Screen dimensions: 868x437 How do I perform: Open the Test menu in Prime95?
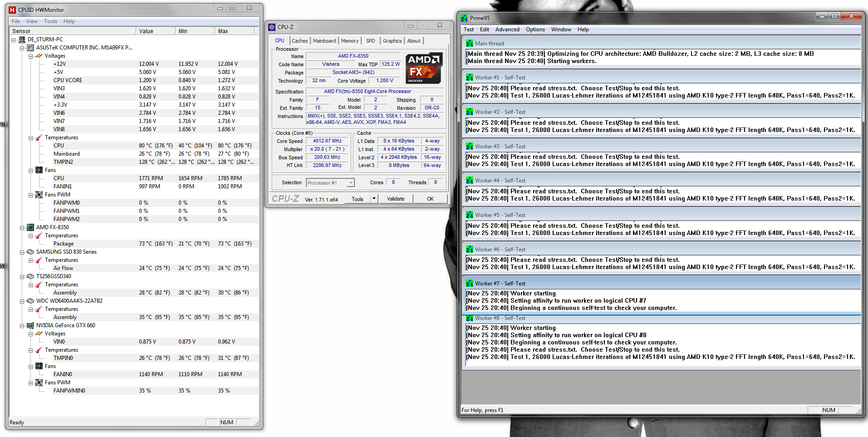(469, 29)
